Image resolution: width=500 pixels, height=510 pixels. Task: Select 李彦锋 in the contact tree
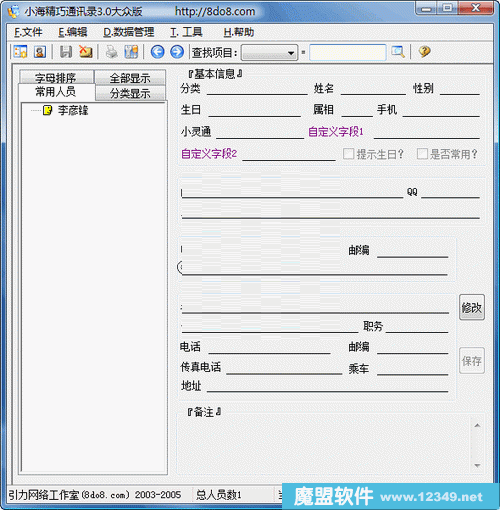tap(73, 110)
